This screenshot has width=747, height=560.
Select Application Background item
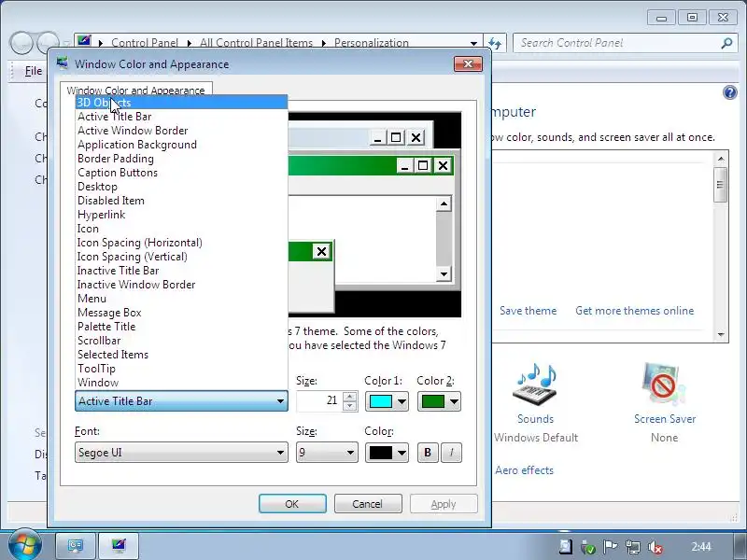coord(181,145)
